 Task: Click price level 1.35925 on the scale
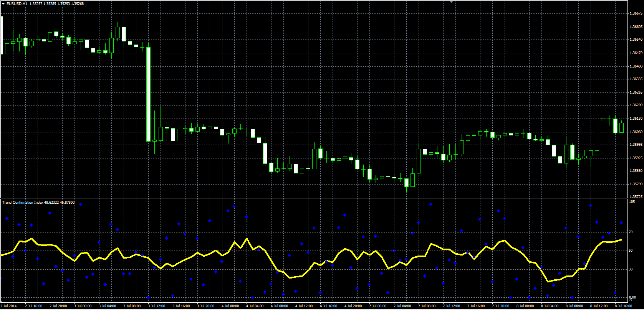click(636, 158)
